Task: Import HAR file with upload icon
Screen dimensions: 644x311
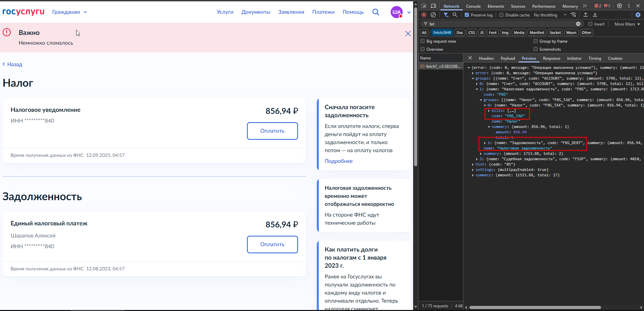Action: 586,15
